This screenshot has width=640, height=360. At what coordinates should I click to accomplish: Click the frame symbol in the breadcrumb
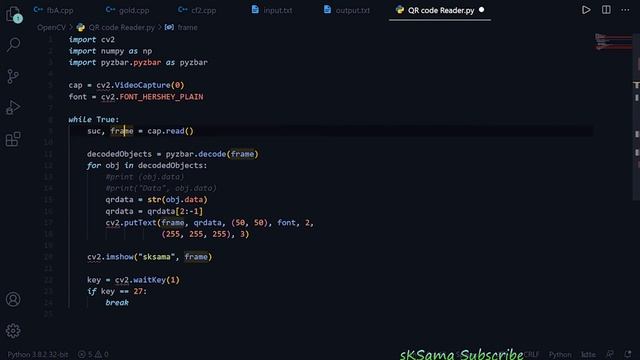click(x=181, y=27)
